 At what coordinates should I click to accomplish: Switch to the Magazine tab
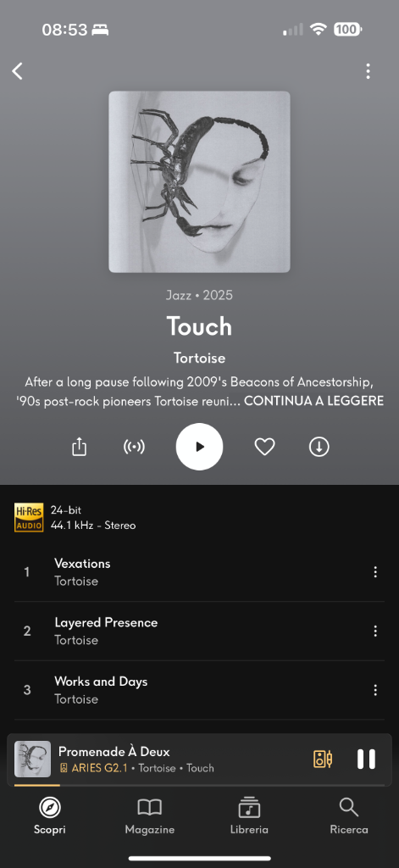point(149,816)
